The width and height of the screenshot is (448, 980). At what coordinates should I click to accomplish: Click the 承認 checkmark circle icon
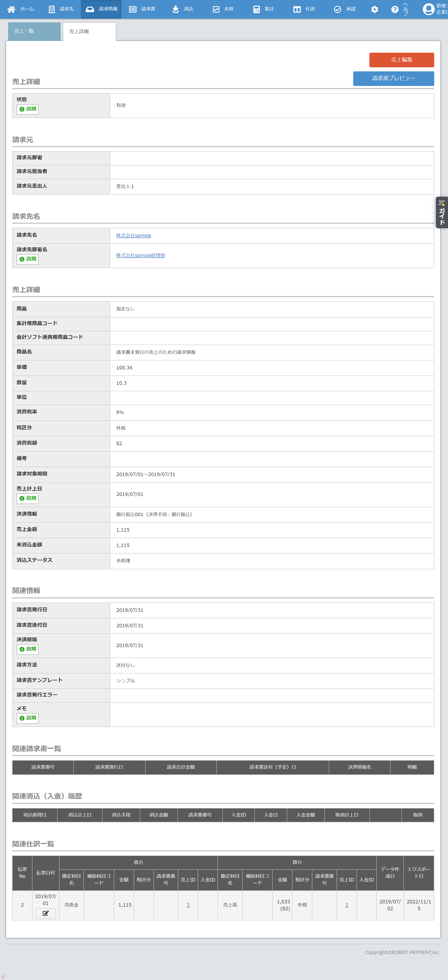337,9
